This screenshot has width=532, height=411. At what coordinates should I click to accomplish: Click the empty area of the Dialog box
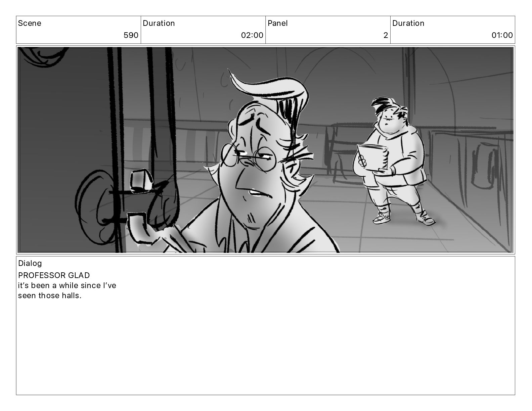pyautogui.click(x=265, y=346)
